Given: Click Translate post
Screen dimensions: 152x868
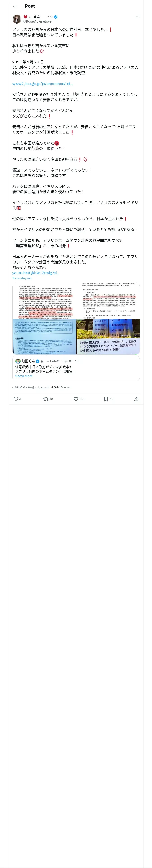Looking at the screenshot, I should 22,278.
